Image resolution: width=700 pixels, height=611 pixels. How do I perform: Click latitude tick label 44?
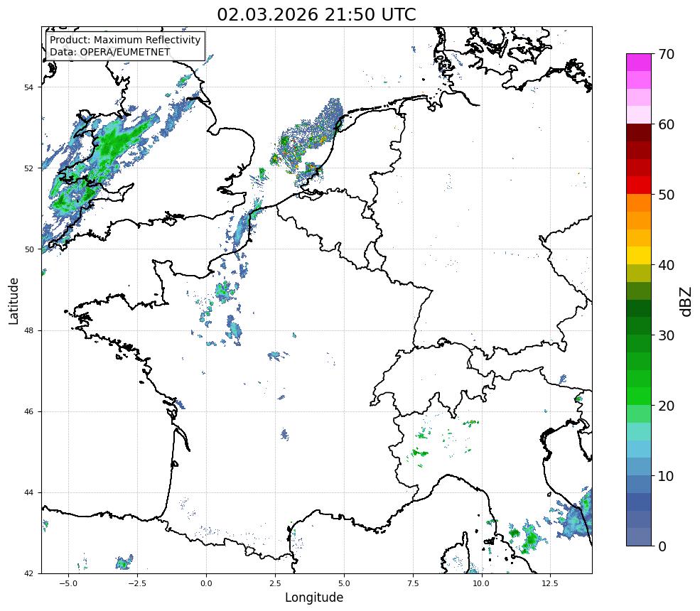28,493
